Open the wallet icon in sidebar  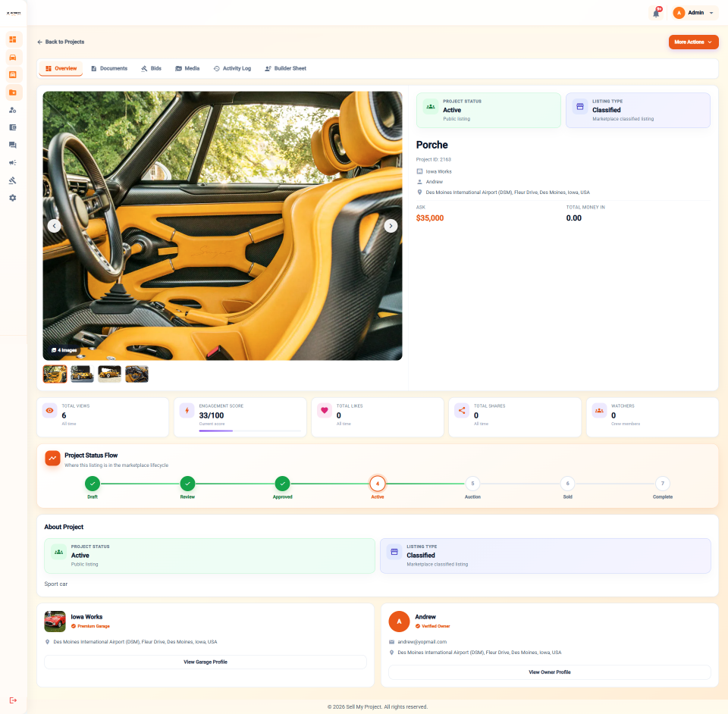point(13,127)
